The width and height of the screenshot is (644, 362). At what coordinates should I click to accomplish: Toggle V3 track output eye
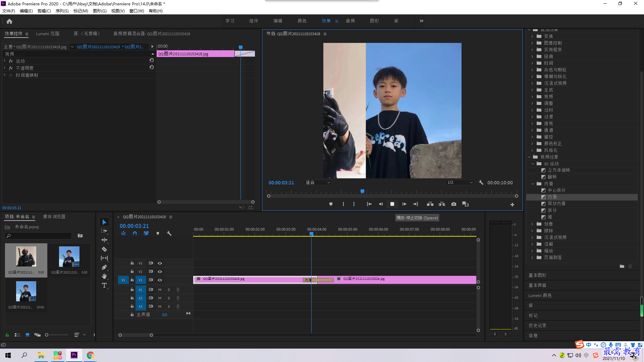pos(160,263)
